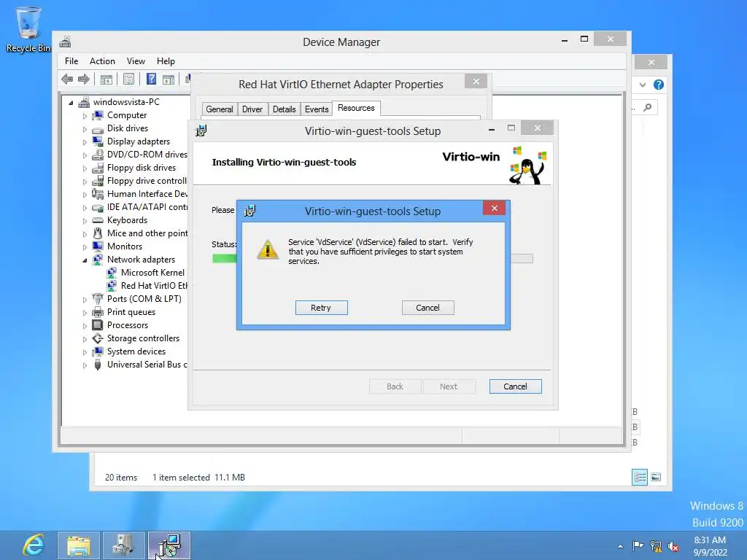Click the Disk drives device icon
This screenshot has height=560, width=747.
(98, 128)
